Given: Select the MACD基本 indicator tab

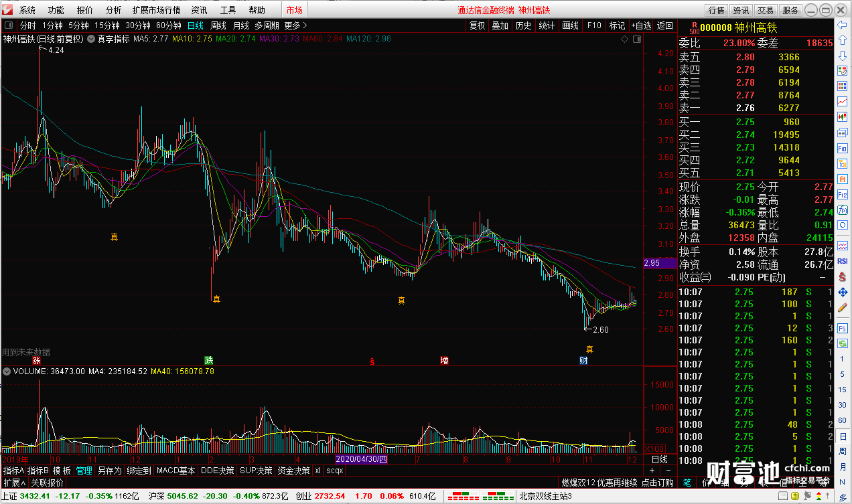Looking at the screenshot, I should click(x=175, y=471).
